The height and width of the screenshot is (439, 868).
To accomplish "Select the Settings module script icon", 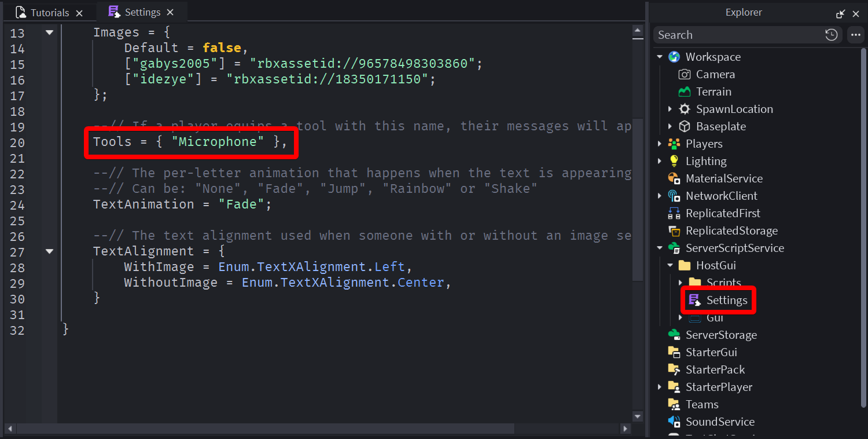I will pos(694,300).
